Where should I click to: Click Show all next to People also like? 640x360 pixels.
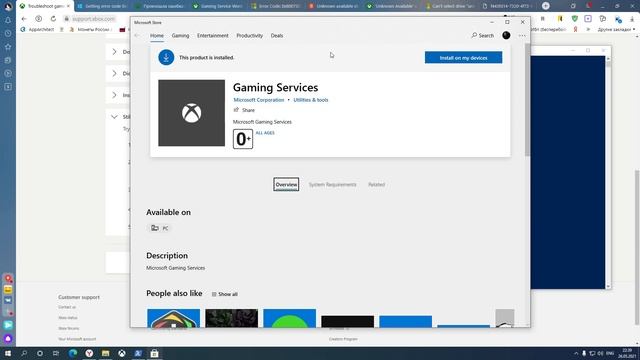[224, 294]
